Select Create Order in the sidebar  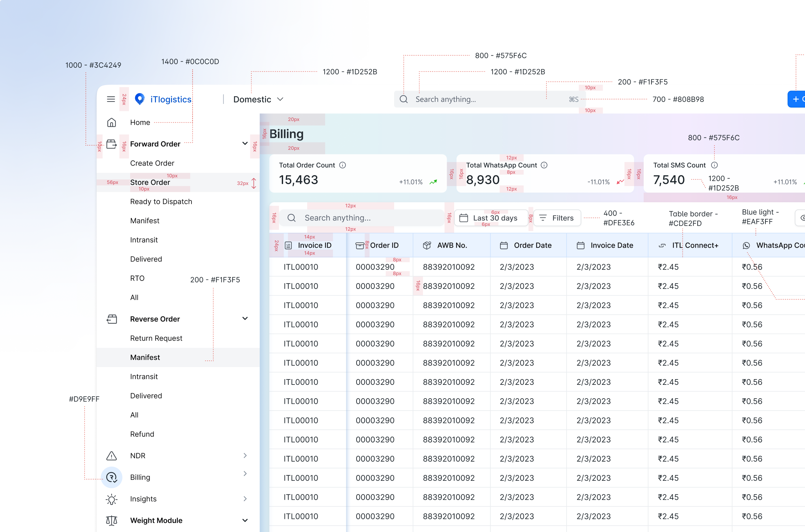coord(152,163)
